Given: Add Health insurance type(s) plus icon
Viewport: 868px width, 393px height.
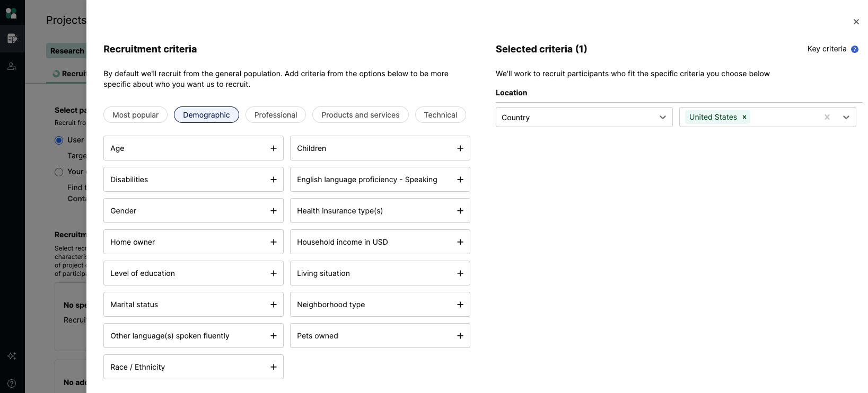Looking at the screenshot, I should 460,211.
